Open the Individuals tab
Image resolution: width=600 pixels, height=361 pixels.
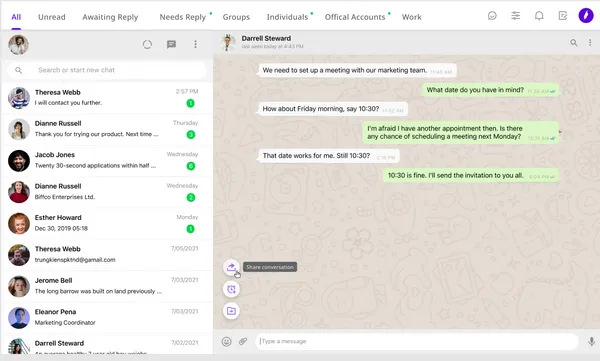287,17
